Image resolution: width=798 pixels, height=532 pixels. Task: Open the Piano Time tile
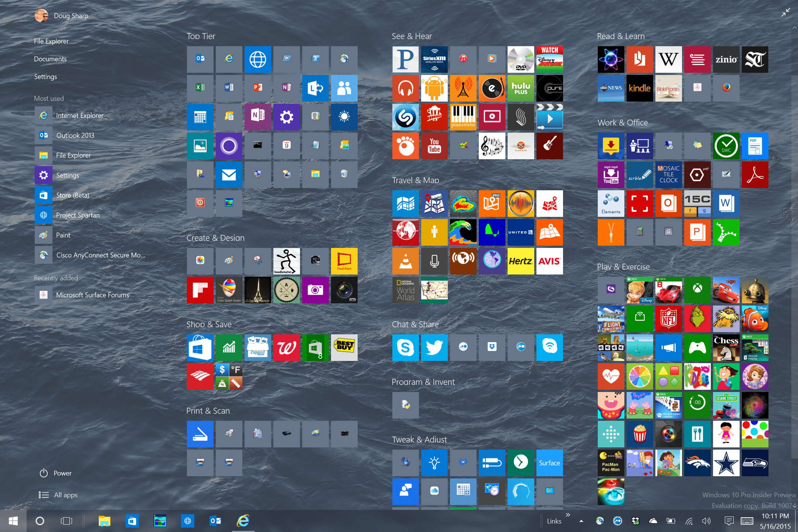(x=463, y=117)
